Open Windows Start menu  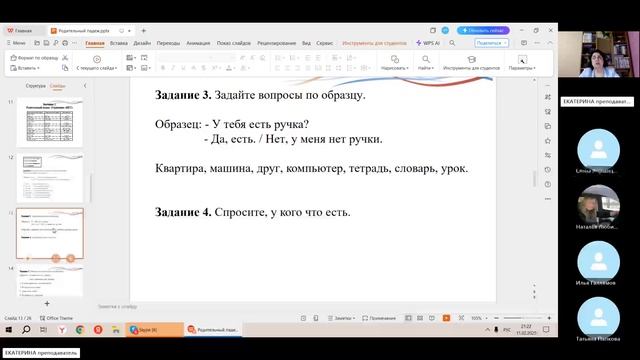pos(9,329)
